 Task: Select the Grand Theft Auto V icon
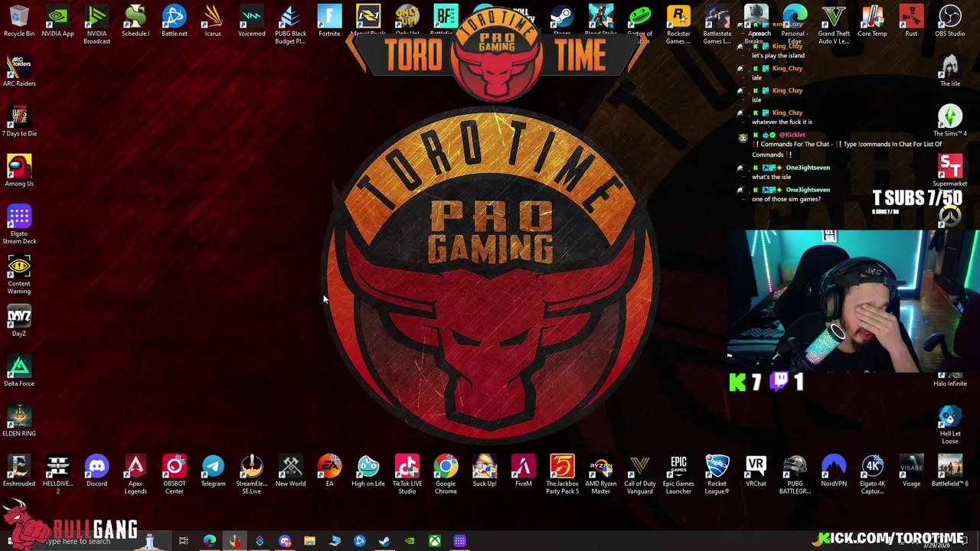[834, 24]
